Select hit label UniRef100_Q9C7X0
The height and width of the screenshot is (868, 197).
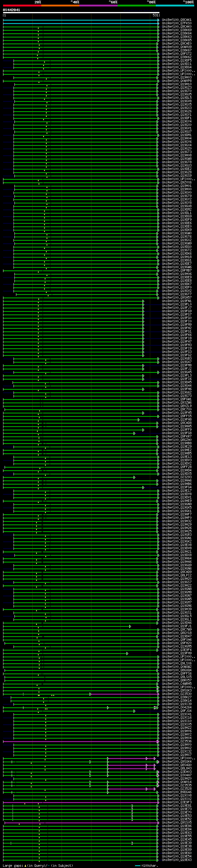177,410
